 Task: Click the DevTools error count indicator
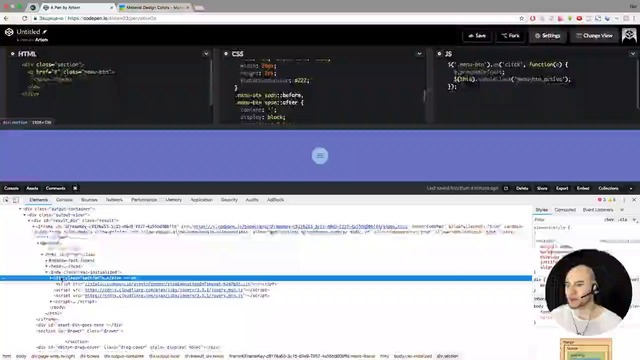pos(602,200)
